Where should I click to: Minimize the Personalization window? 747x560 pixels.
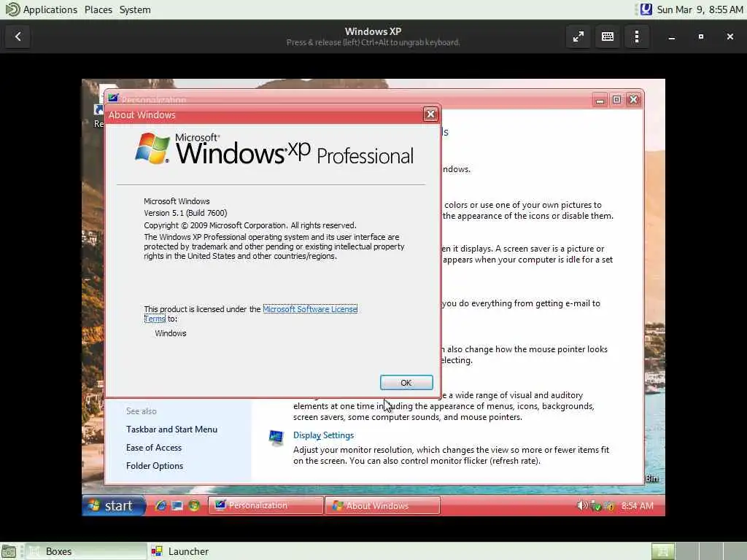coord(600,99)
